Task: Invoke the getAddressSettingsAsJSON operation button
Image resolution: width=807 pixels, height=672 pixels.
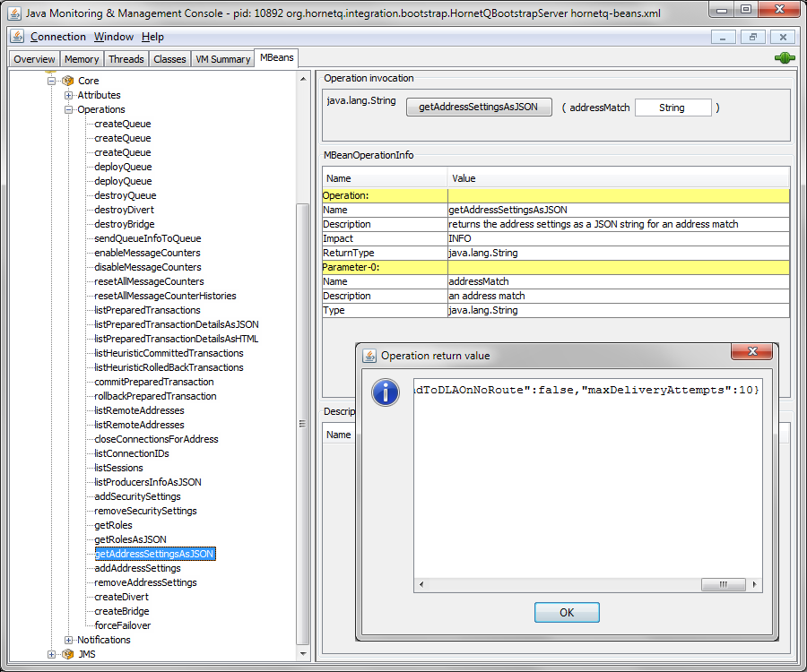Action: coord(479,107)
